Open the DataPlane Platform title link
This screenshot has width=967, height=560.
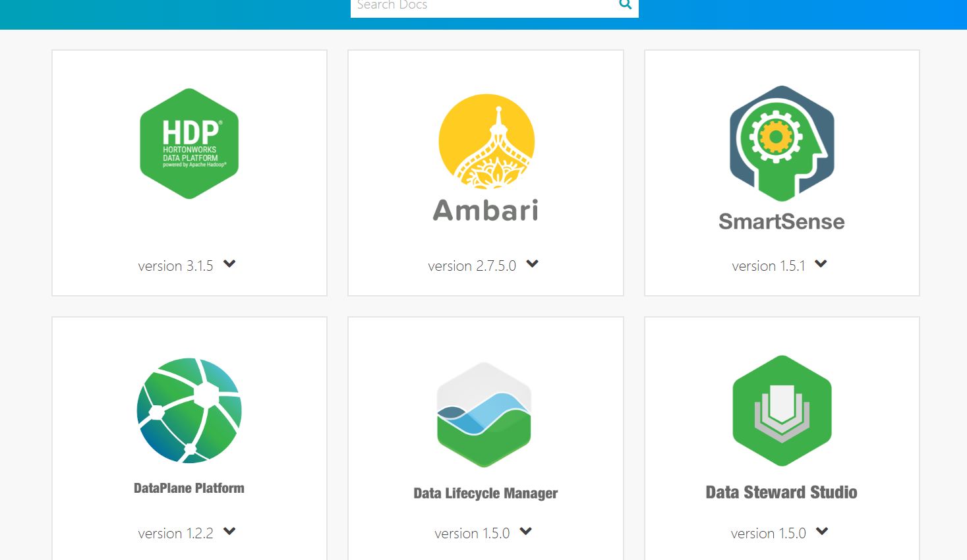coord(189,488)
